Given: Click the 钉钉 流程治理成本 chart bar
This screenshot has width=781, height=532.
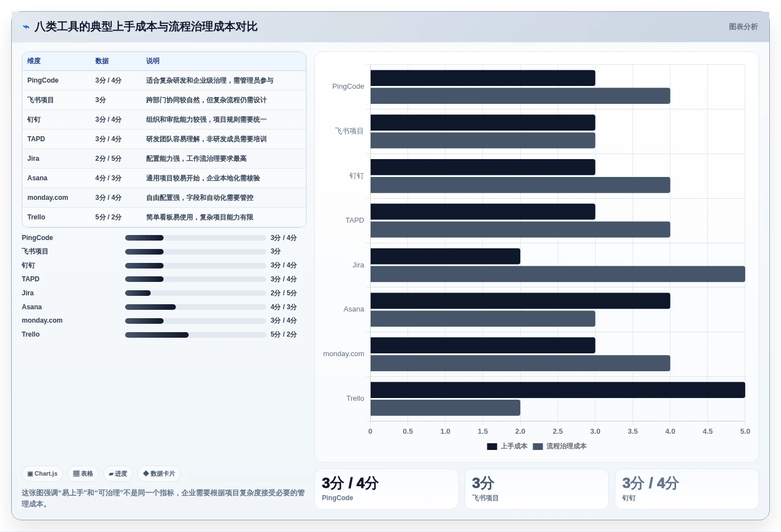Looking at the screenshot, I should coord(520,185).
